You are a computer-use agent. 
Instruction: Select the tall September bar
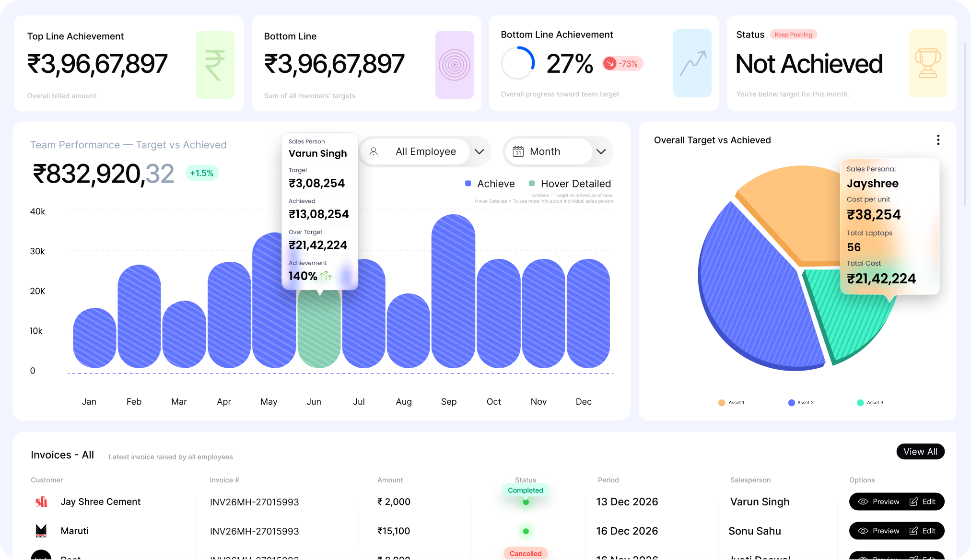[x=453, y=292]
